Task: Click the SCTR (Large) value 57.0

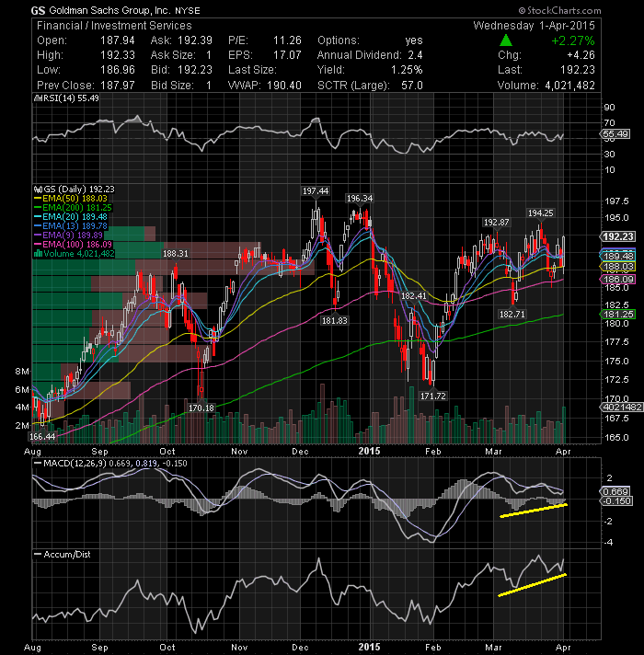Action: click(412, 86)
